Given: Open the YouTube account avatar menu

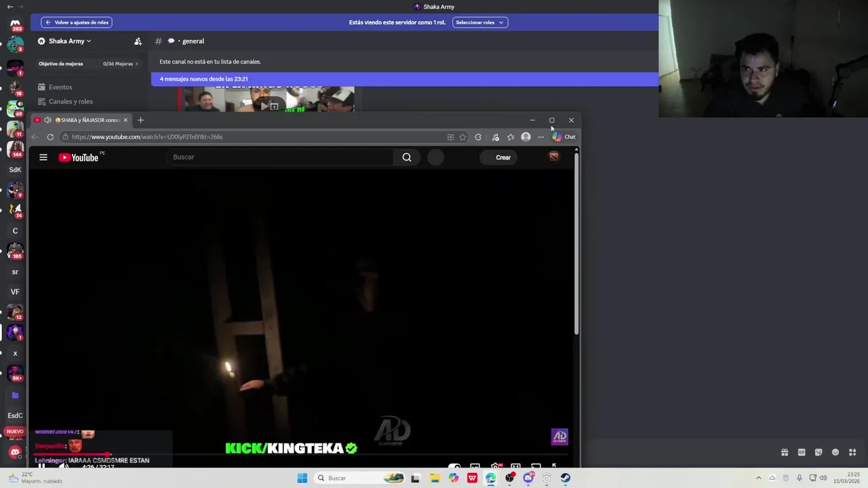Looking at the screenshot, I should (x=554, y=157).
